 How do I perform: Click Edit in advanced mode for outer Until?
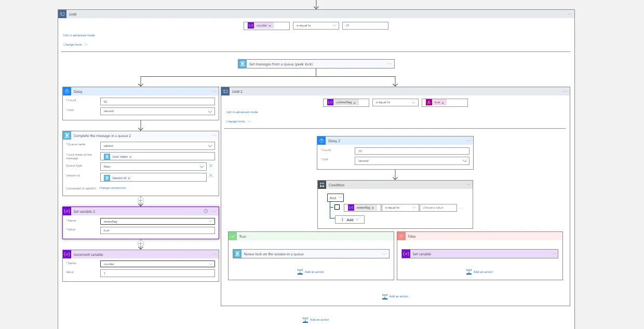79,35
